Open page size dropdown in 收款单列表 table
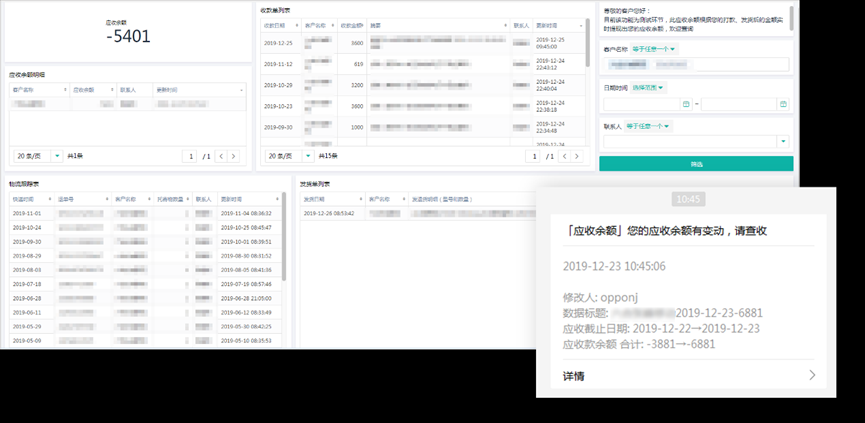This screenshot has width=865, height=423. tap(290, 156)
